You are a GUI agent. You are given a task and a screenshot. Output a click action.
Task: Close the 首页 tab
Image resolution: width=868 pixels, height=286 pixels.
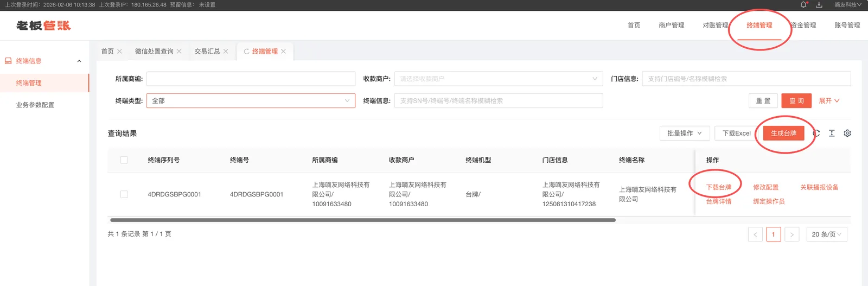click(119, 52)
